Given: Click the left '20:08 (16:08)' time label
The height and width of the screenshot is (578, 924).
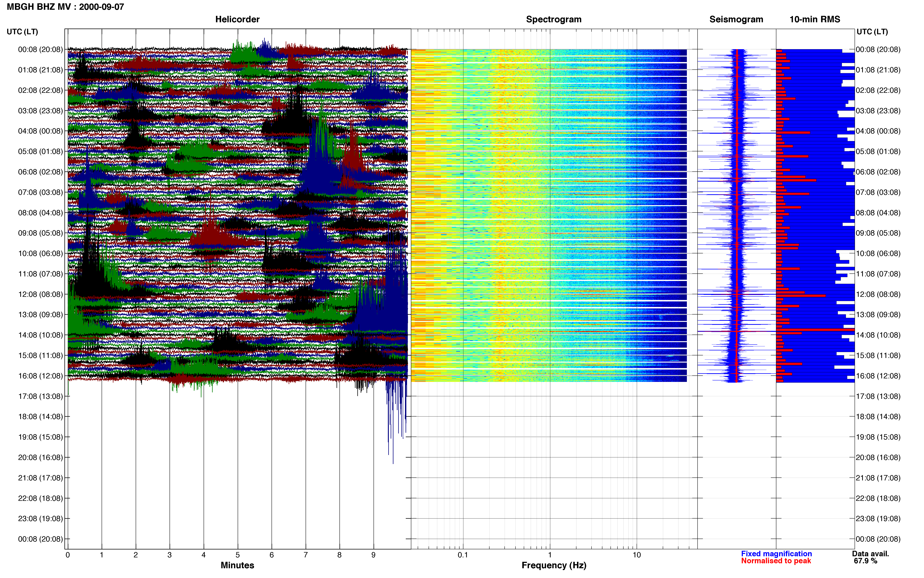Looking at the screenshot, I should tap(41, 457).
